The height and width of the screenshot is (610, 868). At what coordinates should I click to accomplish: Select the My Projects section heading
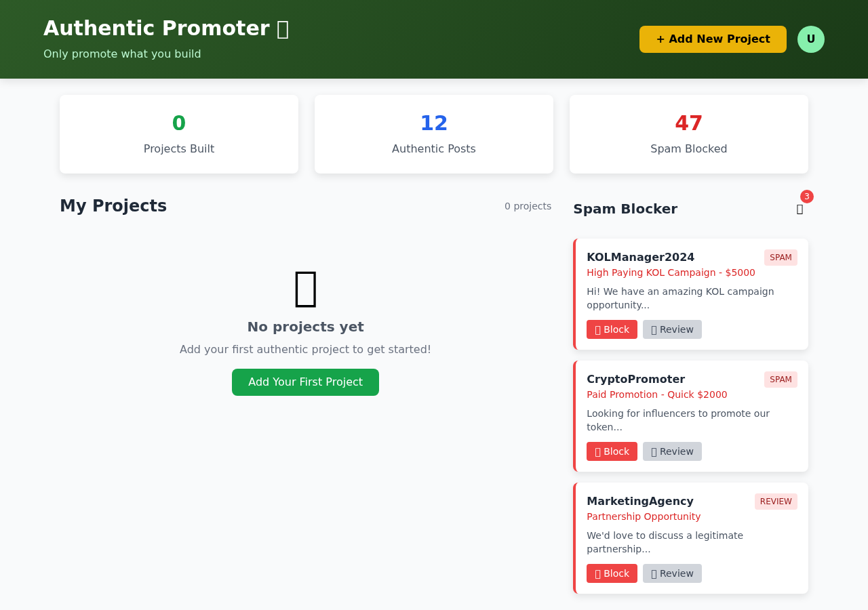(x=113, y=205)
